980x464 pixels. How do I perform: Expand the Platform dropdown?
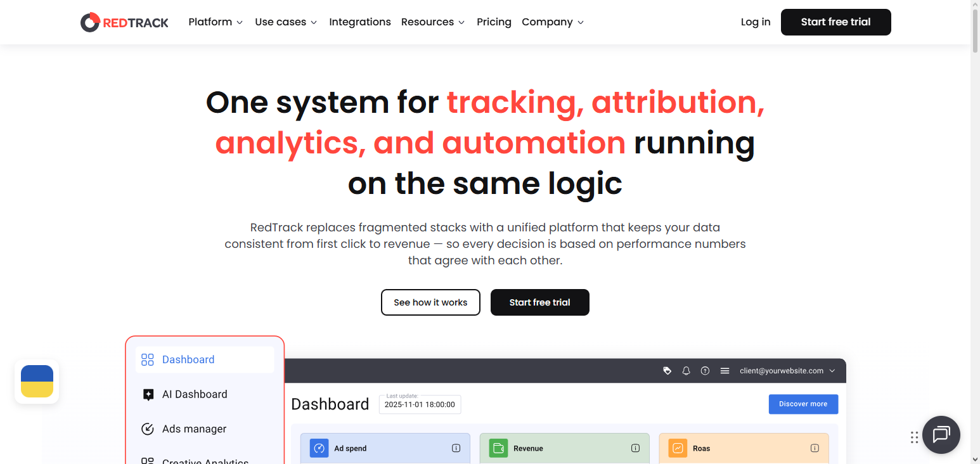(x=215, y=22)
